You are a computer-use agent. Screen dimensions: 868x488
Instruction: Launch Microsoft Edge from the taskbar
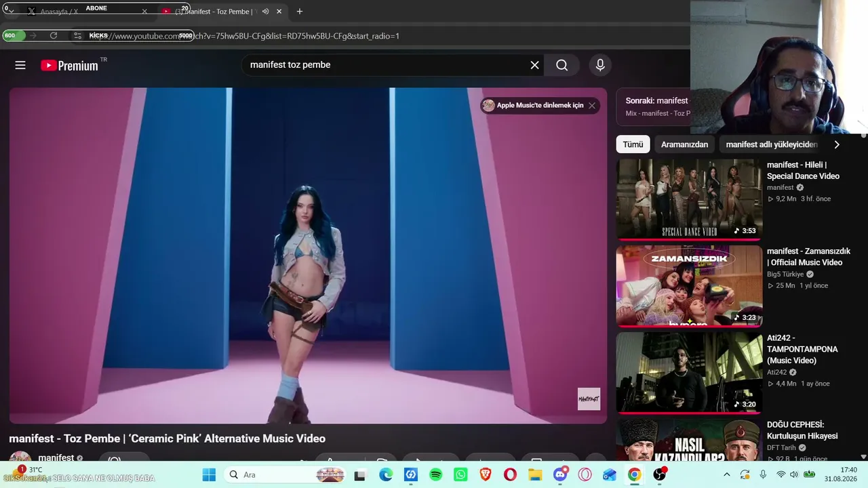pyautogui.click(x=386, y=475)
